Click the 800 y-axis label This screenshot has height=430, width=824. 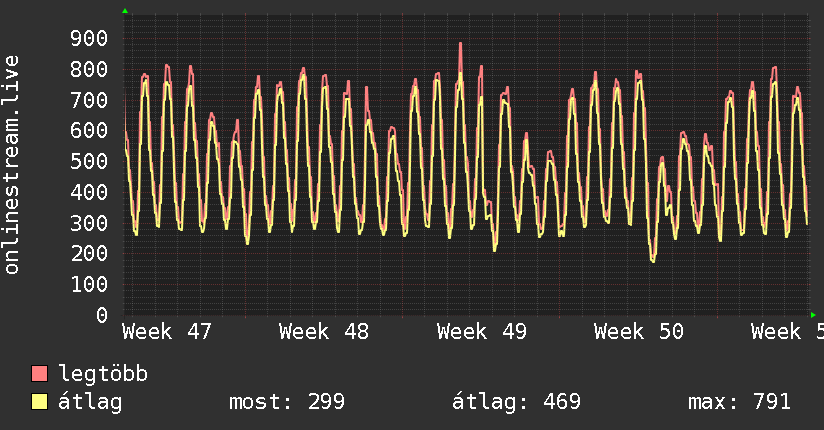tap(89, 69)
